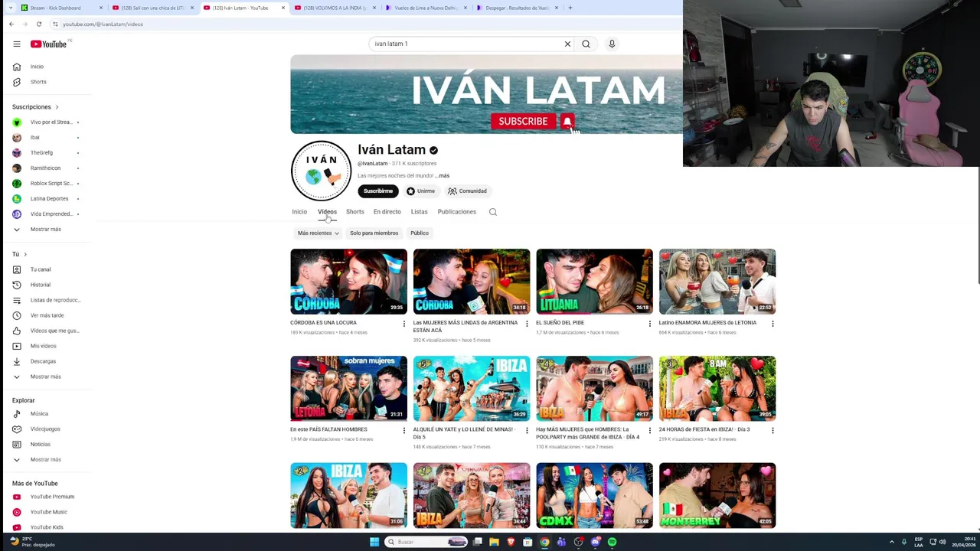Viewport: 980px width, 551px height.
Task: Switch to Despegar browser tab
Action: (518, 8)
